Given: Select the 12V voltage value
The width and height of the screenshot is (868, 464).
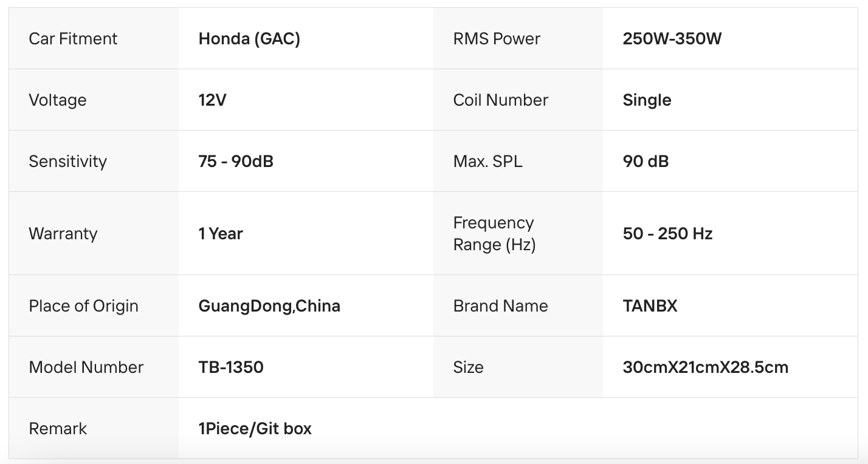Looking at the screenshot, I should (x=212, y=100).
